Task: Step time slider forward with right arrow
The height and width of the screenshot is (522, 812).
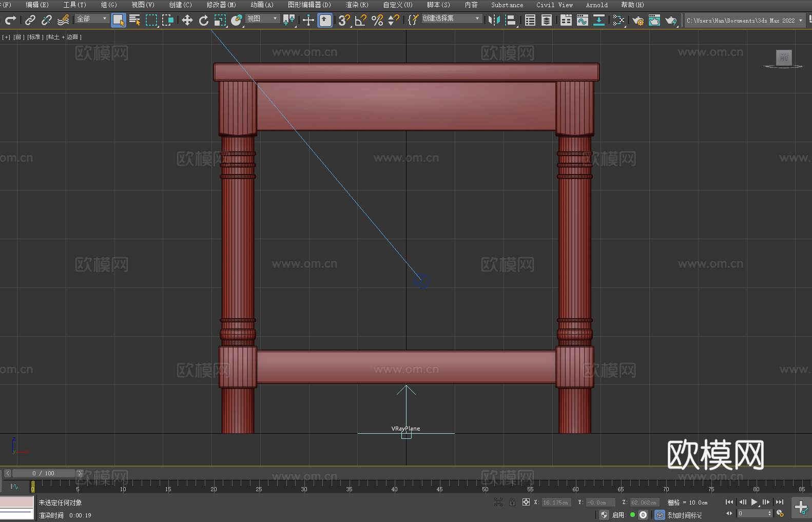Action: (x=80, y=473)
